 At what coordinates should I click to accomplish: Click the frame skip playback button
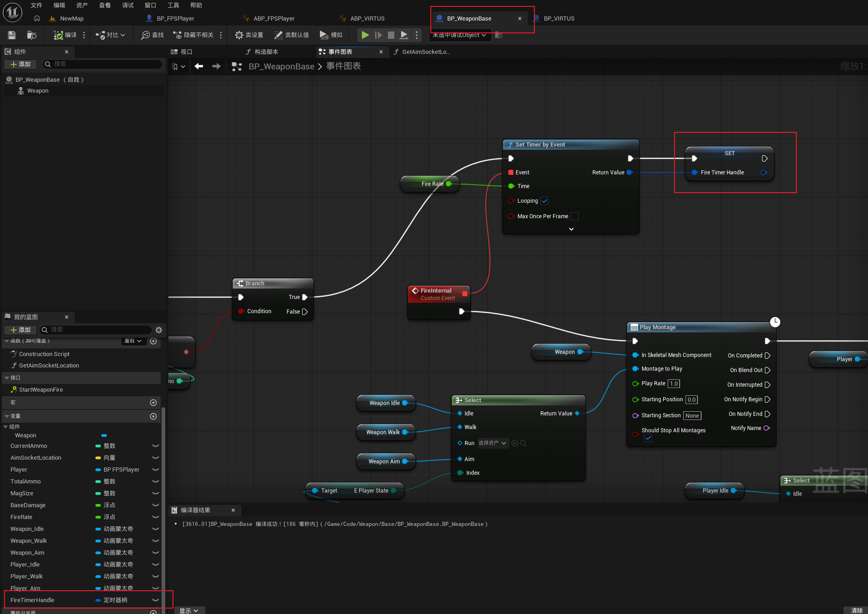378,35
